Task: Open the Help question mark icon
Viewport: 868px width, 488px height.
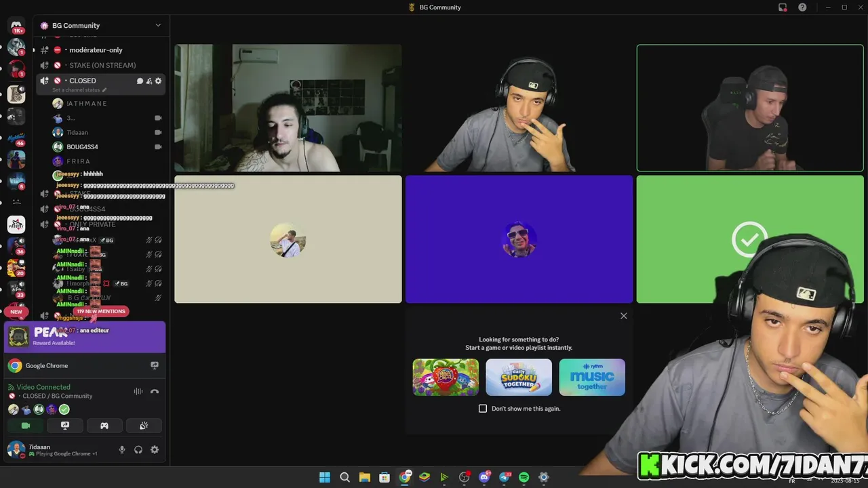Action: (x=802, y=7)
